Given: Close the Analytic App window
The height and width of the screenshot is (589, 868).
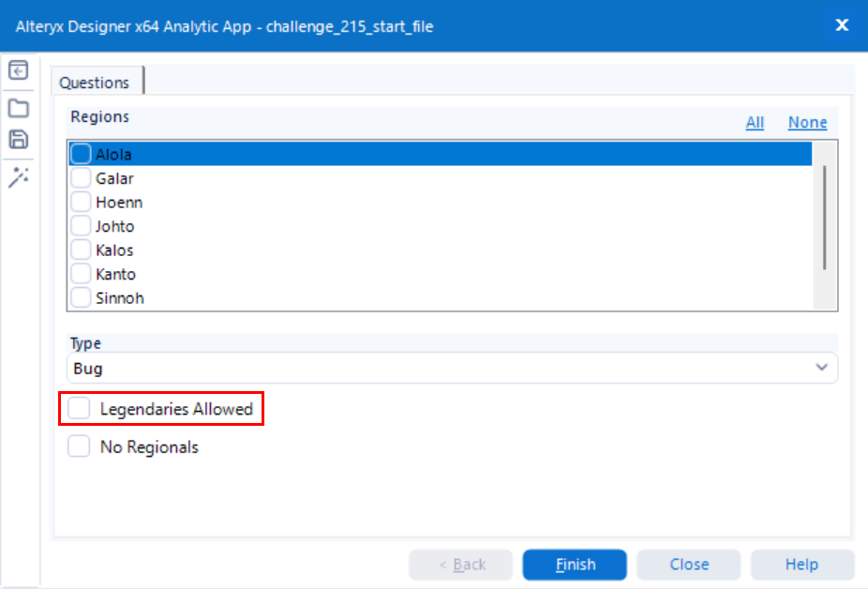Looking at the screenshot, I should [x=842, y=25].
